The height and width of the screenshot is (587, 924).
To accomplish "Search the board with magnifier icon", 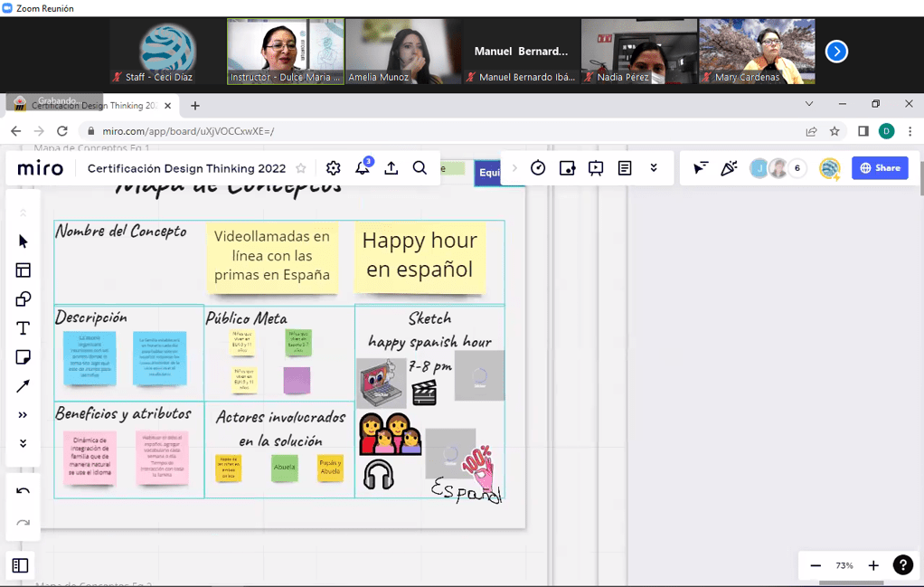I will click(420, 168).
